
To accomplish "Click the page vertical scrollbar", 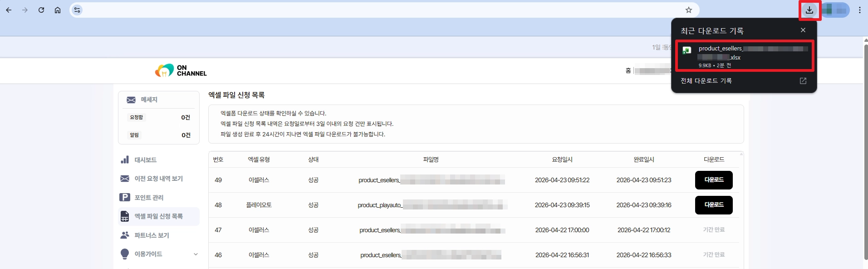I will (865, 153).
